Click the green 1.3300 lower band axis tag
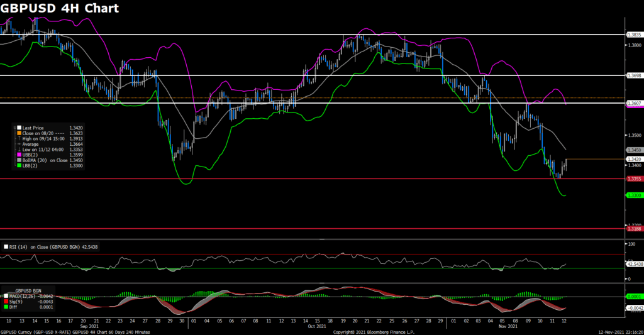This screenshot has height=335, width=644. point(635,195)
